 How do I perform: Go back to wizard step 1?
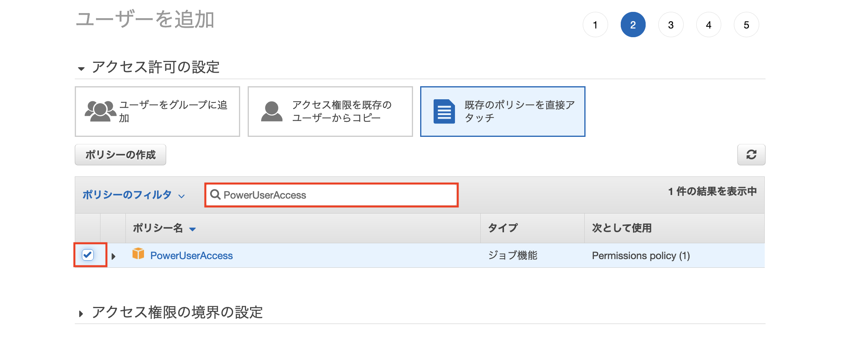click(x=595, y=25)
